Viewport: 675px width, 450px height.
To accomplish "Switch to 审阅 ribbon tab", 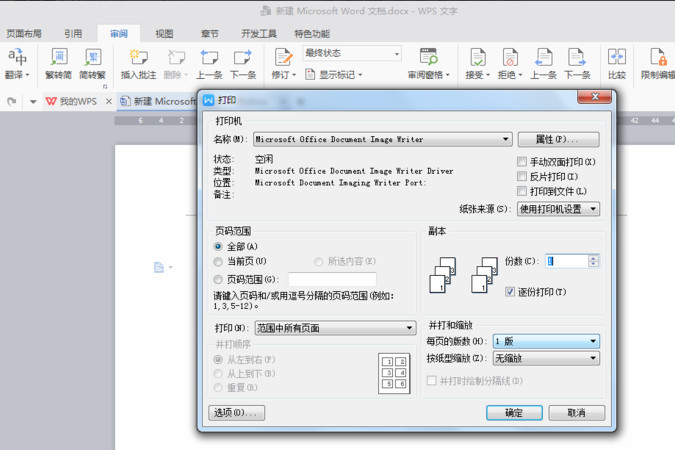I will [119, 34].
